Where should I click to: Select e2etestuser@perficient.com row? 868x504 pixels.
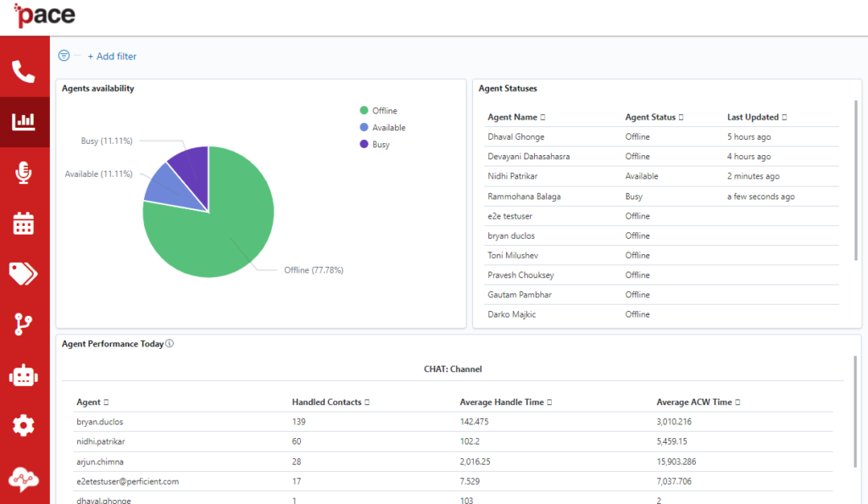(453, 481)
